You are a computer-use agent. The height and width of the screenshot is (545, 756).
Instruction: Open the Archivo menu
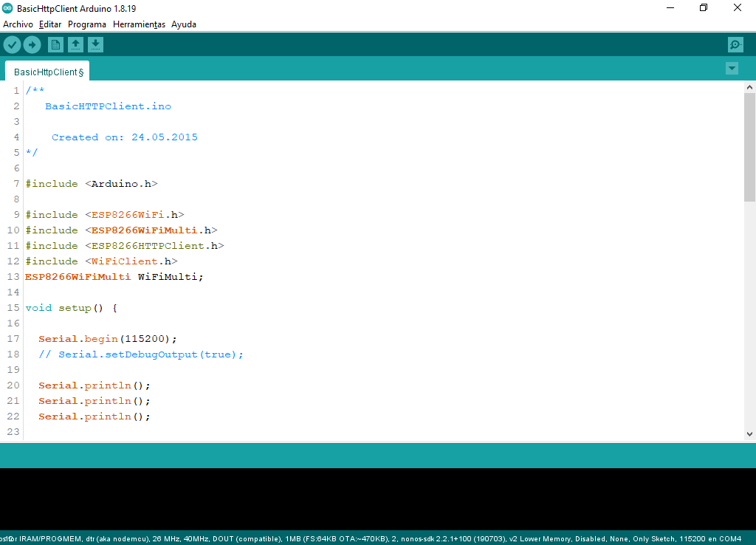[x=18, y=24]
